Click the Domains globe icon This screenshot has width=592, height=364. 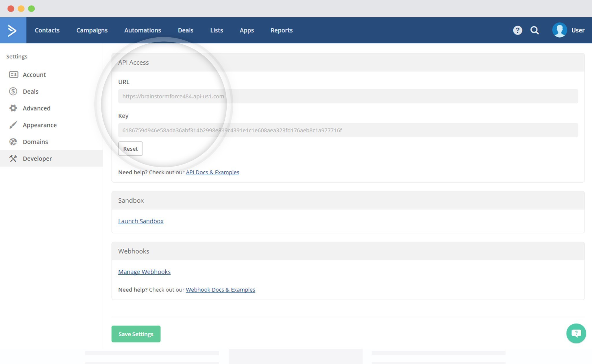click(x=13, y=142)
